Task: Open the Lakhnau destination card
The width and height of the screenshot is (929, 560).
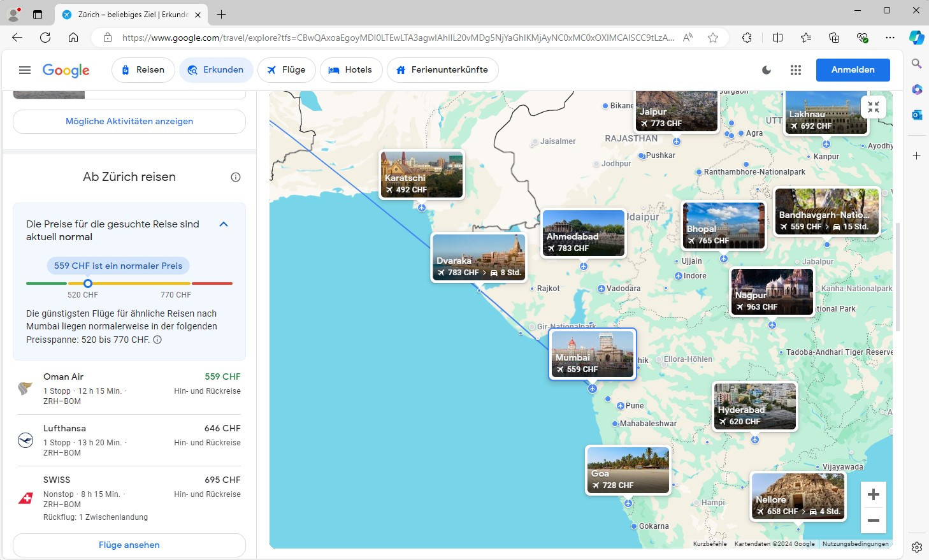Action: click(x=826, y=113)
